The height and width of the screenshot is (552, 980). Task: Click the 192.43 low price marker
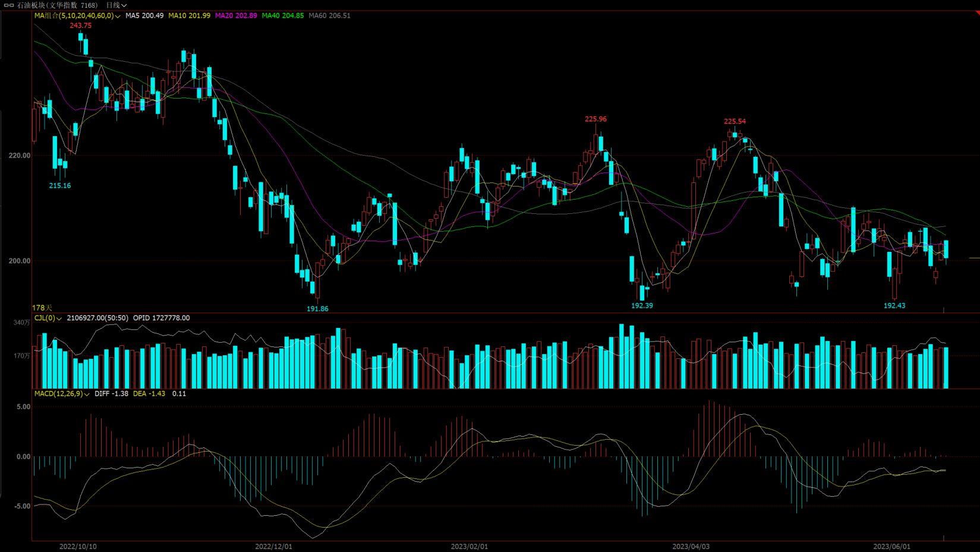894,305
